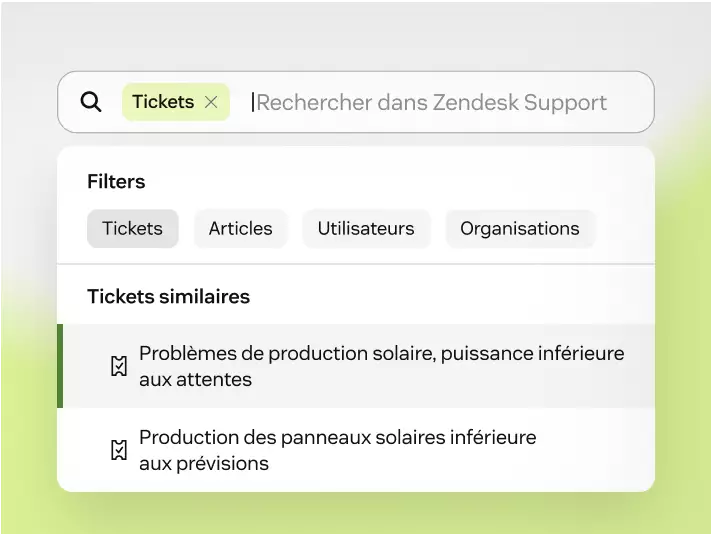Click the aux attentes line of first result
Viewport: 711px width, 534px height.
195,380
